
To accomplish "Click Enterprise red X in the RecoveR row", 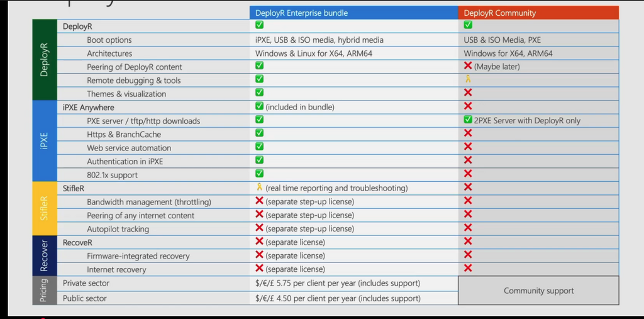I will [x=259, y=242].
